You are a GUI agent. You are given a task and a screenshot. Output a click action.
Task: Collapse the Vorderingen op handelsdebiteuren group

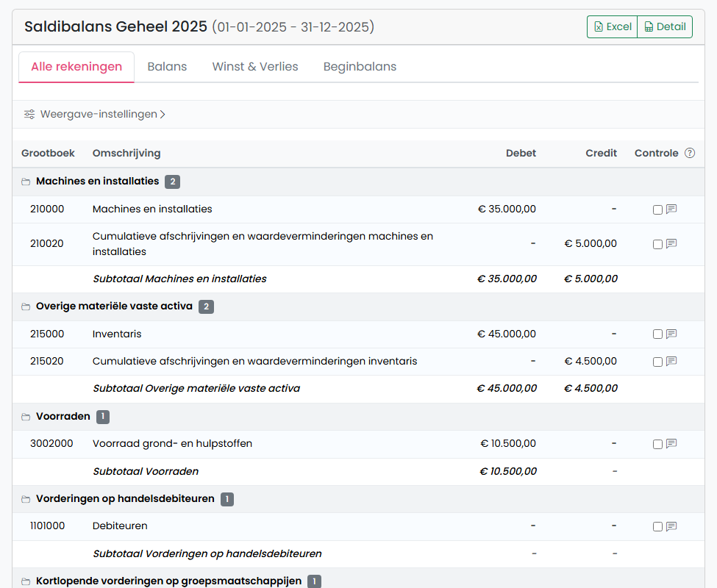tap(359, 499)
